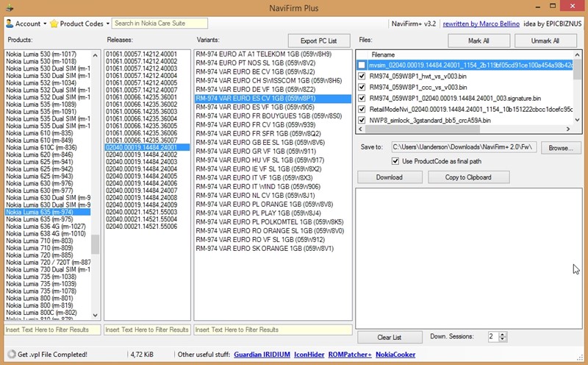588x365 pixels.
Task: Select Nokia Lumia 638 4G (rm-1010)
Action: pyautogui.click(x=48, y=233)
